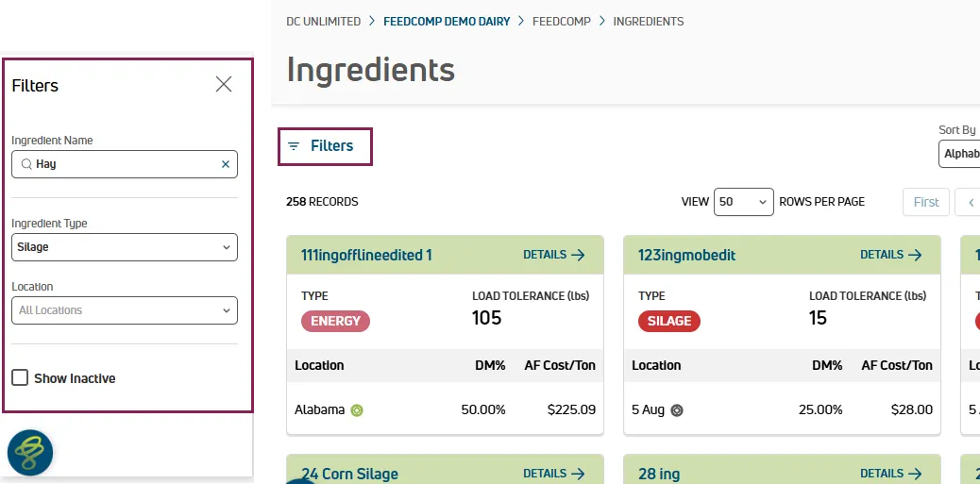Navigate to the FEEDCOMP breadcrumb
Screen dimensions: 980x484
tap(561, 22)
